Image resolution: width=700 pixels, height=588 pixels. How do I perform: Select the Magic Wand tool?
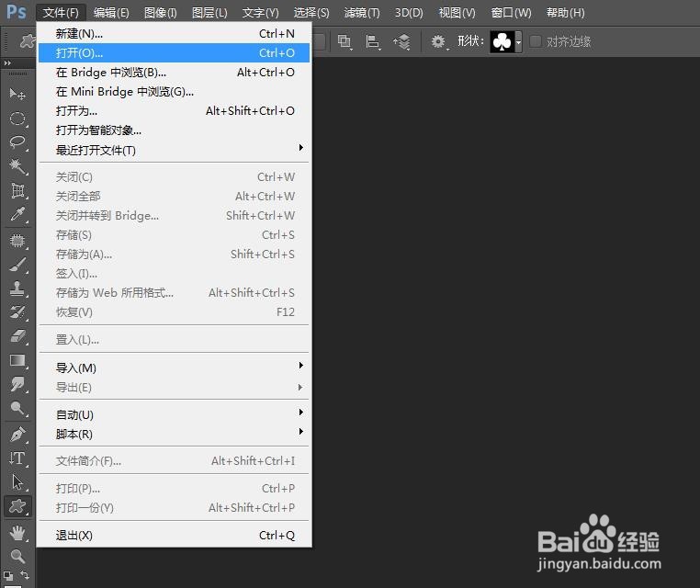tap(17, 166)
